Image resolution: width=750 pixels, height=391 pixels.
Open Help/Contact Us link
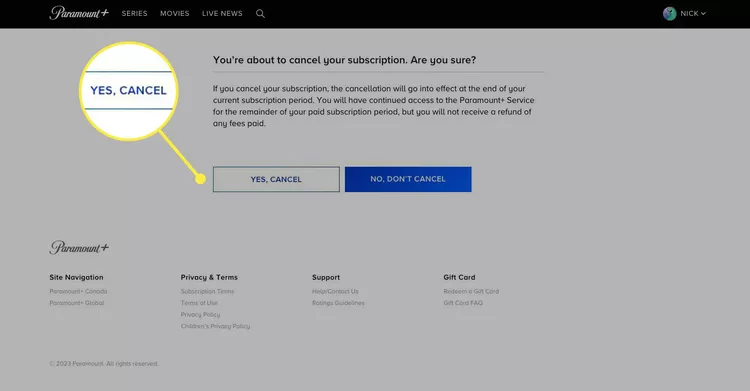point(335,291)
